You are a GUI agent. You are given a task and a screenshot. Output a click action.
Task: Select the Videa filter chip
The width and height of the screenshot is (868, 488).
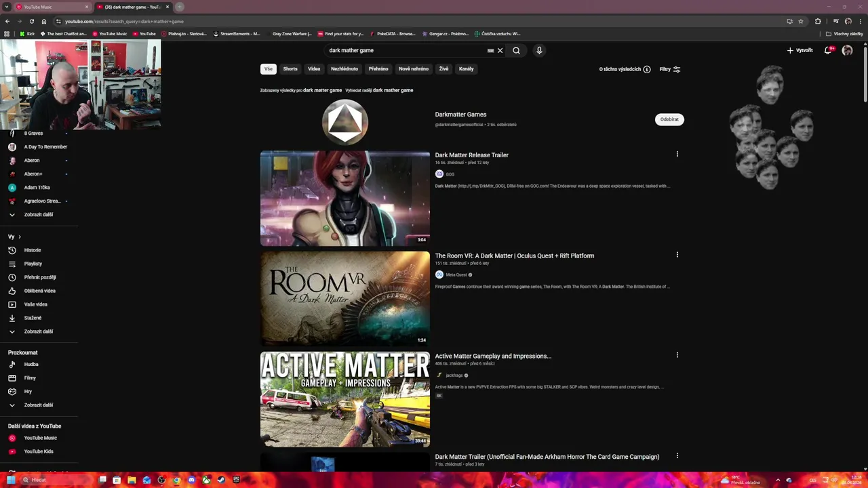tap(314, 68)
